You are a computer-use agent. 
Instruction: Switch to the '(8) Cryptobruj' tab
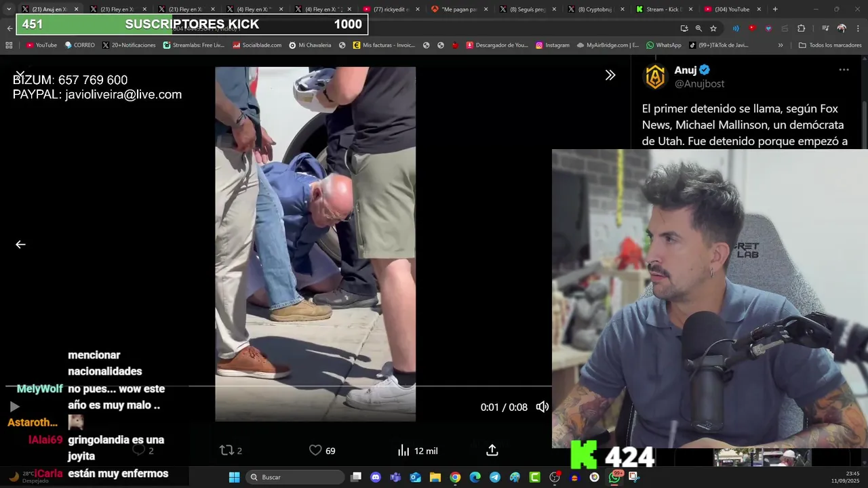point(595,9)
